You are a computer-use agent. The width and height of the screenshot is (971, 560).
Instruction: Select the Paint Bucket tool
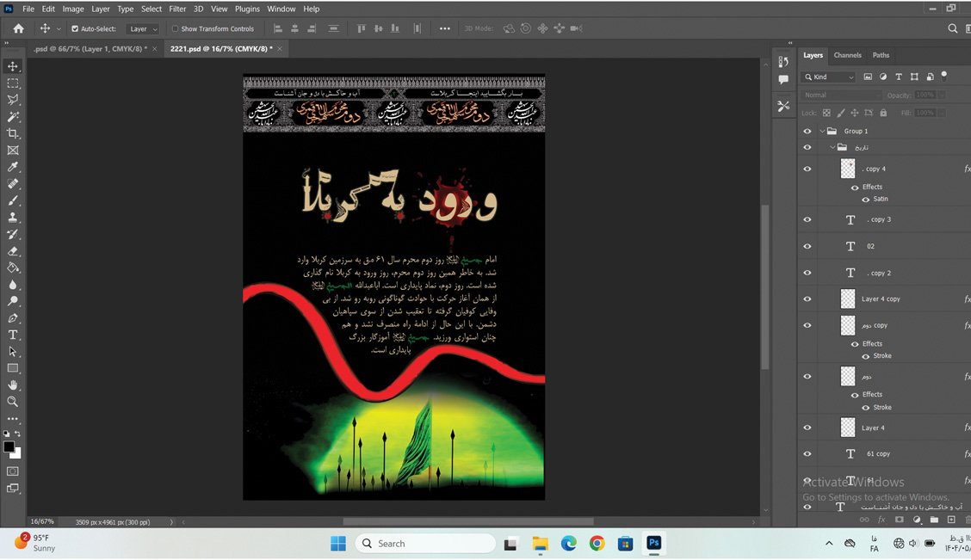tap(12, 268)
